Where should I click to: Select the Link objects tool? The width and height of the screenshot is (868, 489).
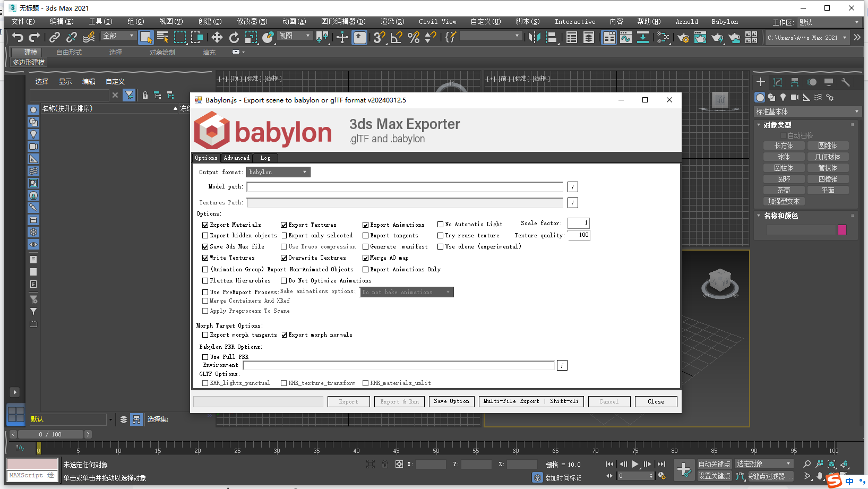pos(55,37)
